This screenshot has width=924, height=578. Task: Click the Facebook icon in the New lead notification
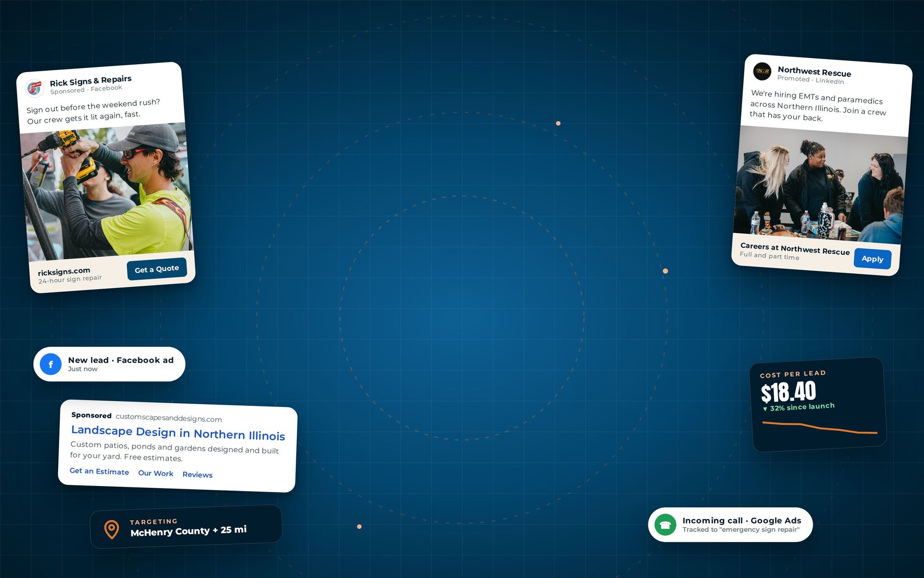pyautogui.click(x=51, y=364)
